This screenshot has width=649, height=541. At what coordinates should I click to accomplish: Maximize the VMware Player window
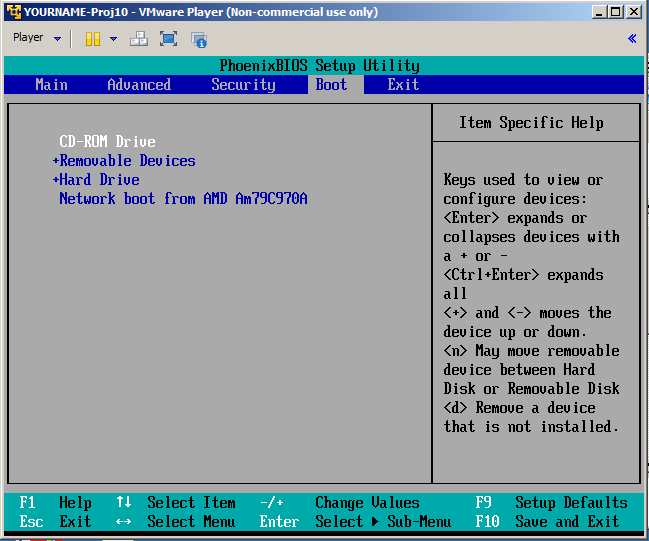(615, 12)
